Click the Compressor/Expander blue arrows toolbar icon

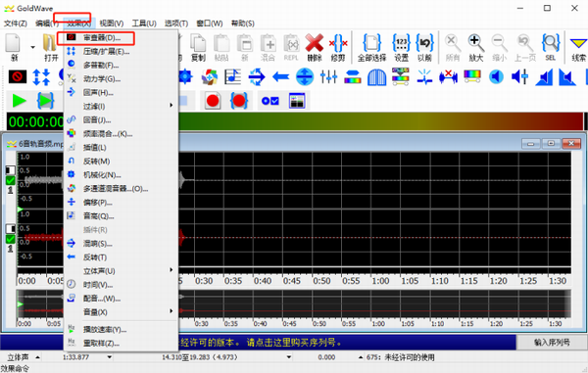click(x=41, y=76)
